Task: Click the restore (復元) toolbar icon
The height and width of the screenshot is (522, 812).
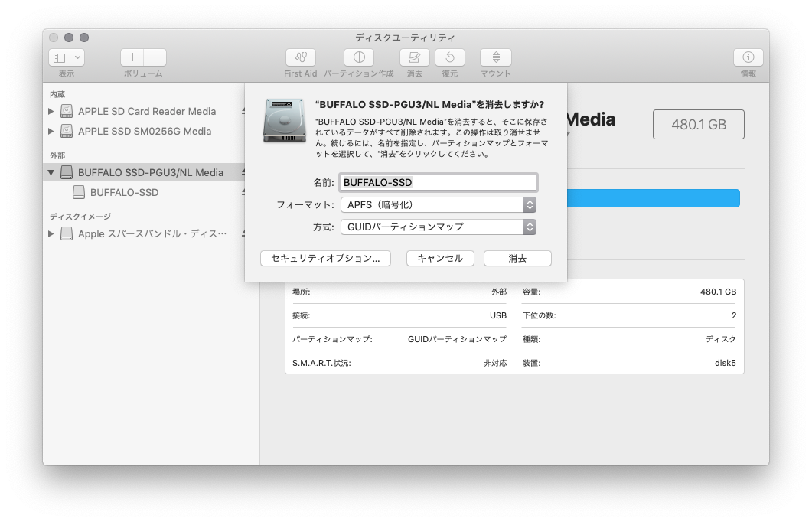Action: (x=449, y=57)
